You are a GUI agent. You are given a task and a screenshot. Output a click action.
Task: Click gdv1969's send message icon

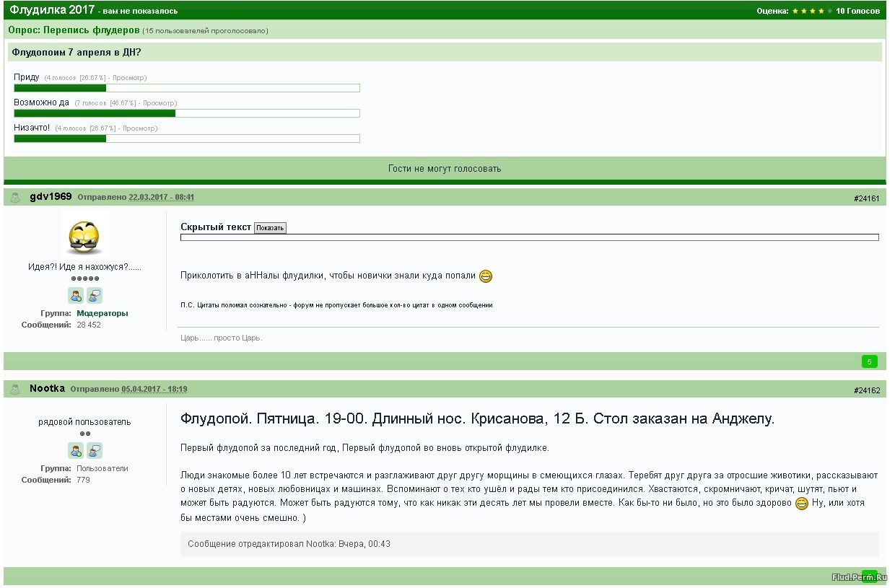tap(95, 295)
